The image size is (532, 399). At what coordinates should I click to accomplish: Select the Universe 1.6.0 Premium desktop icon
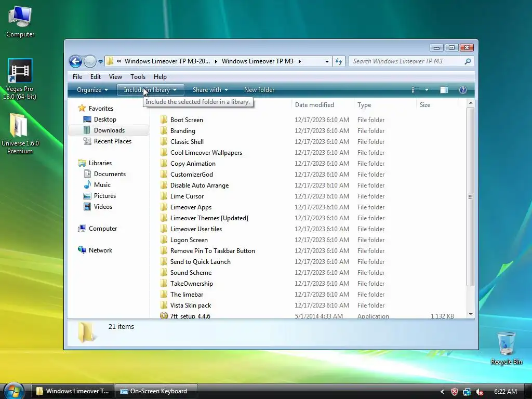coord(20,134)
